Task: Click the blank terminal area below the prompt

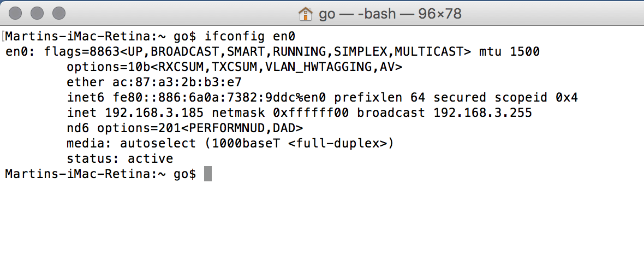Action: click(x=322, y=226)
